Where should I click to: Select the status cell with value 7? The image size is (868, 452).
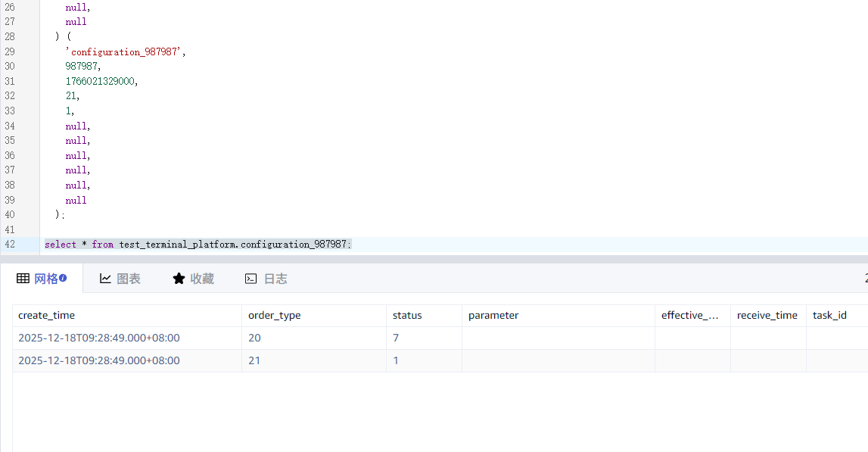click(x=397, y=338)
